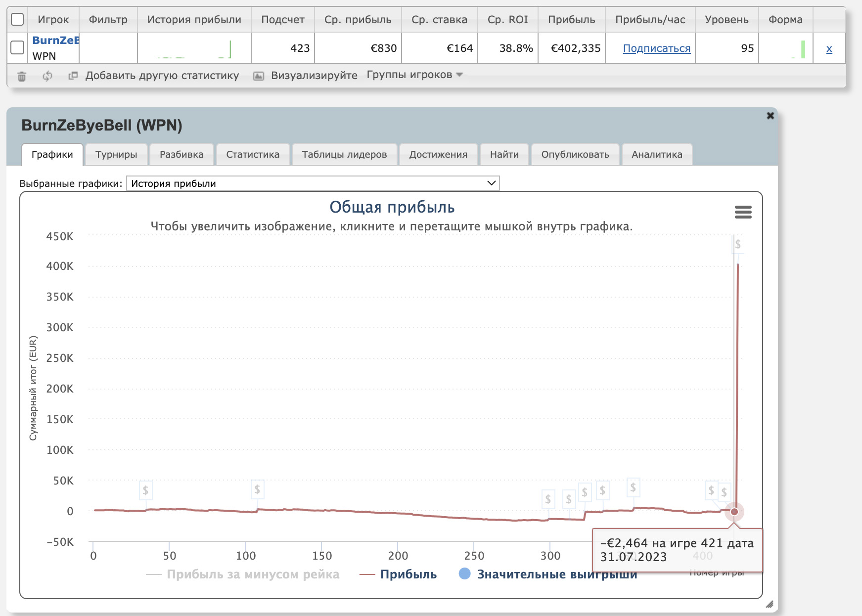The height and width of the screenshot is (616, 862).
Task: Click the Визуализируйте image icon
Action: (258, 76)
